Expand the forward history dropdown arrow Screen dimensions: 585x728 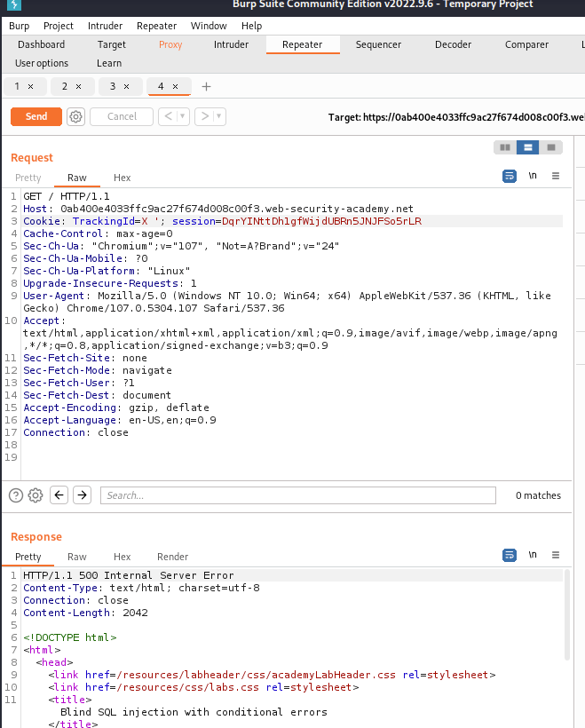(218, 116)
